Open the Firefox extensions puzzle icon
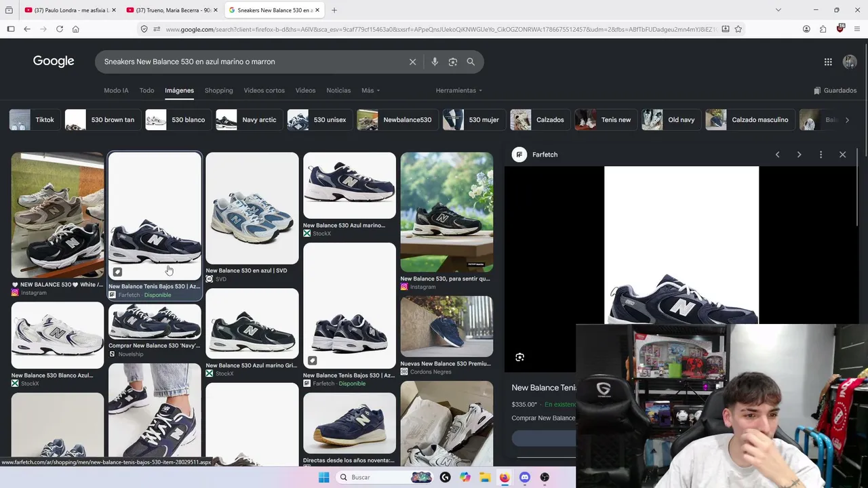868x488 pixels. coord(823,29)
